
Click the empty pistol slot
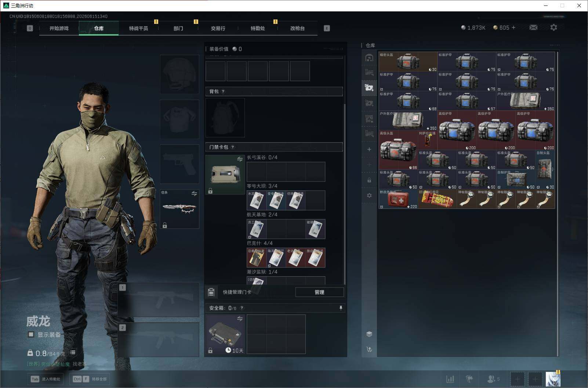coord(179,164)
